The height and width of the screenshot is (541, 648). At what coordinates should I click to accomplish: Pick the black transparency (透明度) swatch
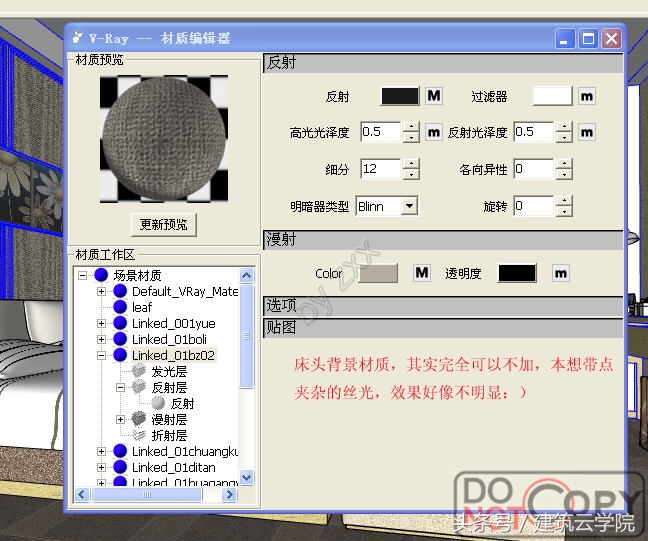tap(517, 273)
